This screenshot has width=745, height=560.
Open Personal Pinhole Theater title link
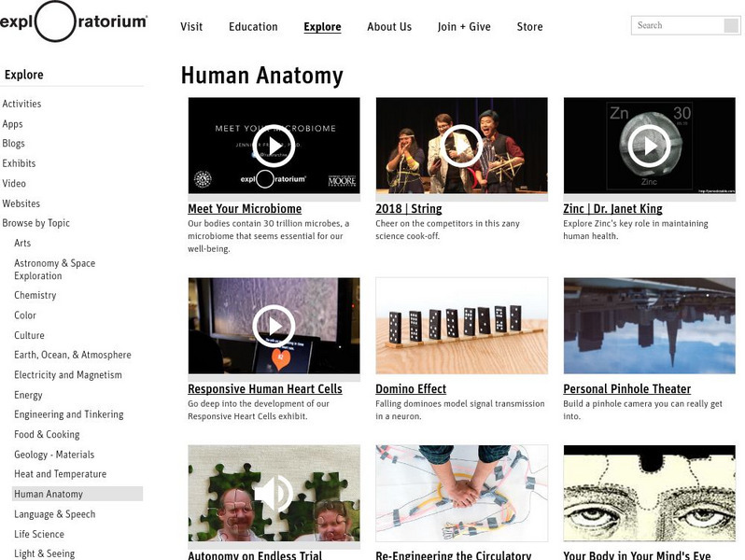(626, 388)
